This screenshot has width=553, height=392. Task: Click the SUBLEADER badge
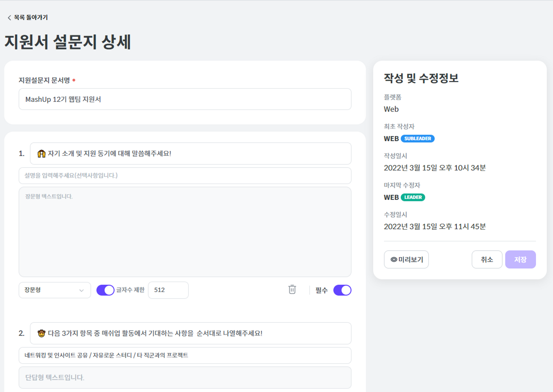tap(418, 138)
